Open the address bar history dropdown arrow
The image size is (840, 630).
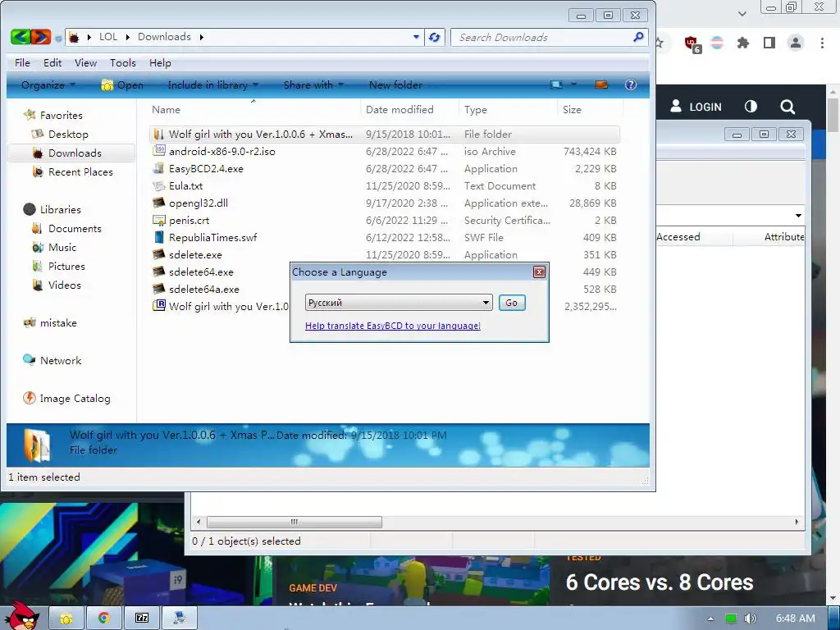click(x=416, y=37)
